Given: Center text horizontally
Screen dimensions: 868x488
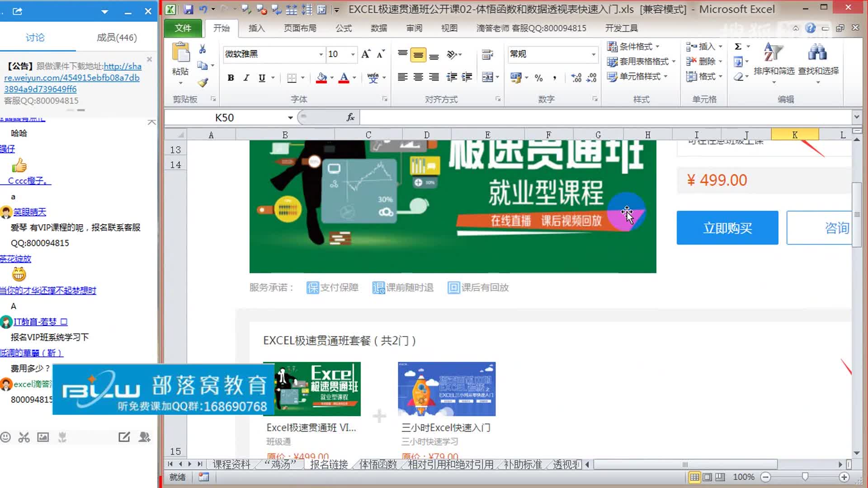Looking at the screenshot, I should (x=418, y=77).
